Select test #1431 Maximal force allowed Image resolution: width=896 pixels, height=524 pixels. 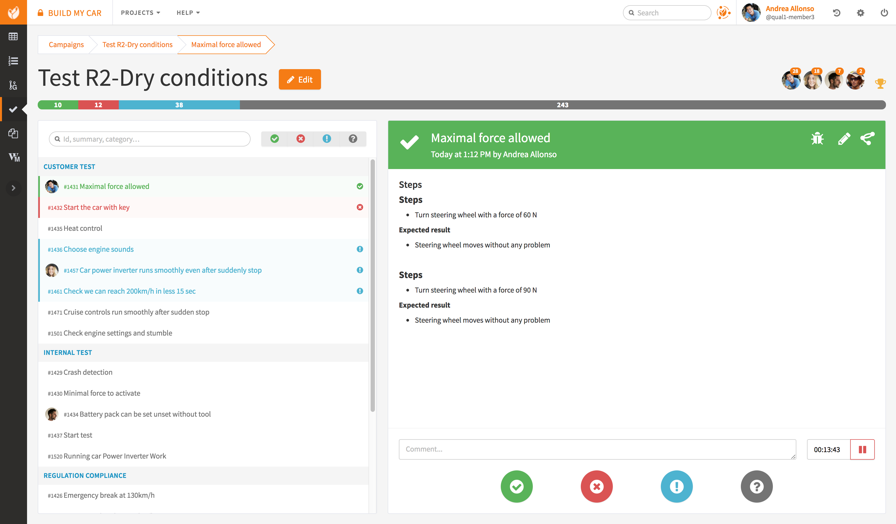(x=203, y=186)
